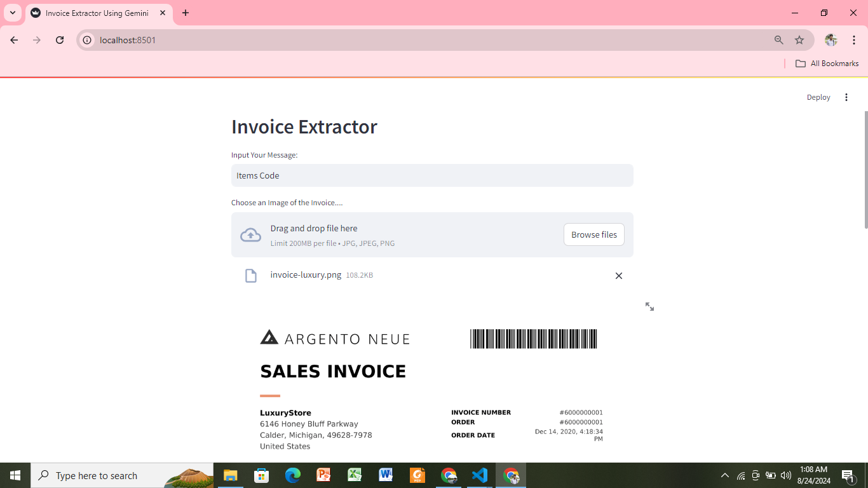Open the tab search dropdown arrow
The height and width of the screenshot is (488, 868).
tap(12, 13)
